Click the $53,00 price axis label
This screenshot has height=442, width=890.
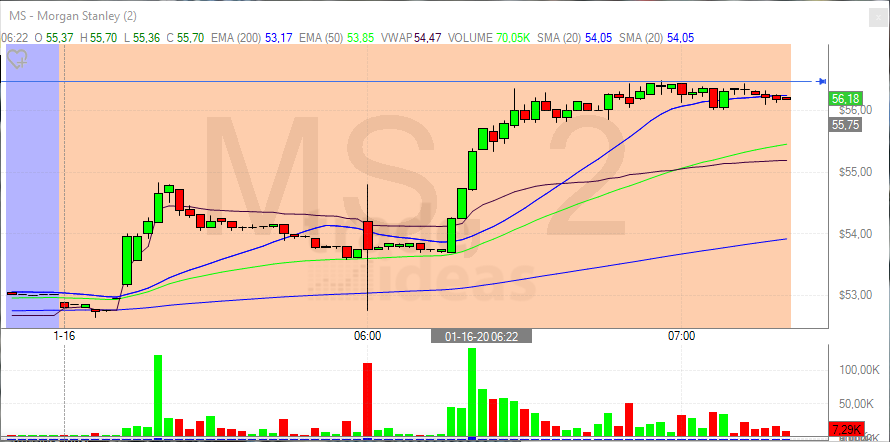pyautogui.click(x=855, y=296)
